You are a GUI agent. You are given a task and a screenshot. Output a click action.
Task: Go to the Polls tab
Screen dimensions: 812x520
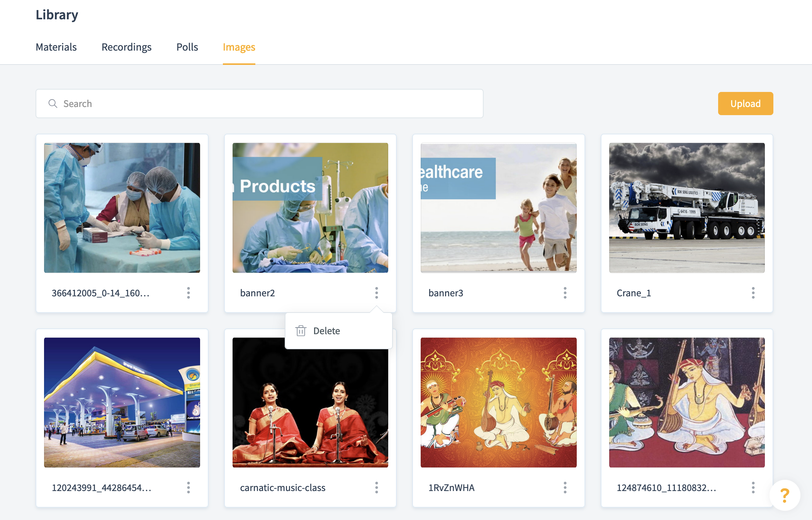point(187,47)
